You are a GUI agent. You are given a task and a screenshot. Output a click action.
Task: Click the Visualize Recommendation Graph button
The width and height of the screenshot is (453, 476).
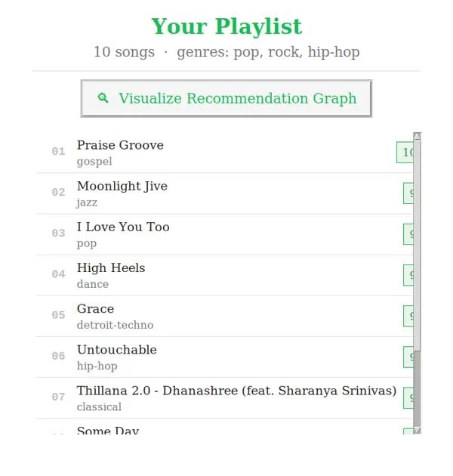pyautogui.click(x=226, y=98)
